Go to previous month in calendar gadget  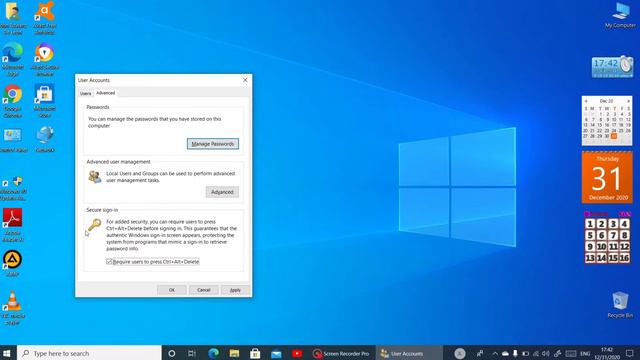tap(586, 101)
